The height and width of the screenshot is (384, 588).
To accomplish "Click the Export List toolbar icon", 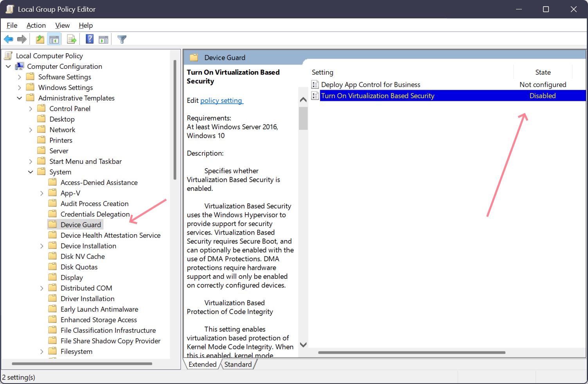I will coord(72,39).
